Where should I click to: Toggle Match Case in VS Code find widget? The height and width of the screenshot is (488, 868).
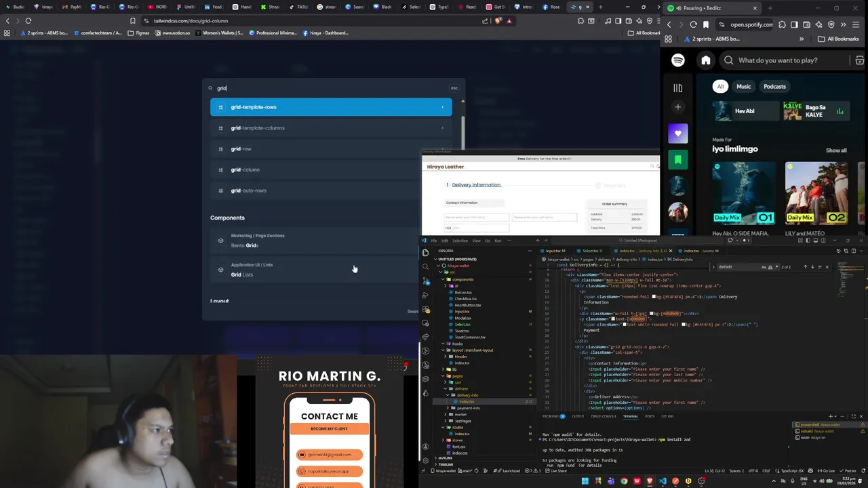click(x=764, y=266)
